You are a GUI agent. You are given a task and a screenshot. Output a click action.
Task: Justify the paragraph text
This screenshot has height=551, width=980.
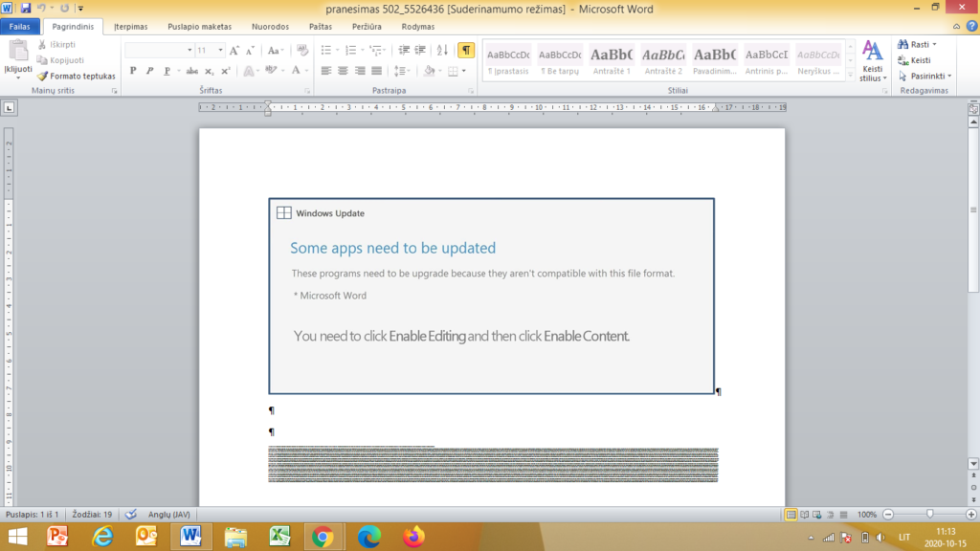[376, 71]
